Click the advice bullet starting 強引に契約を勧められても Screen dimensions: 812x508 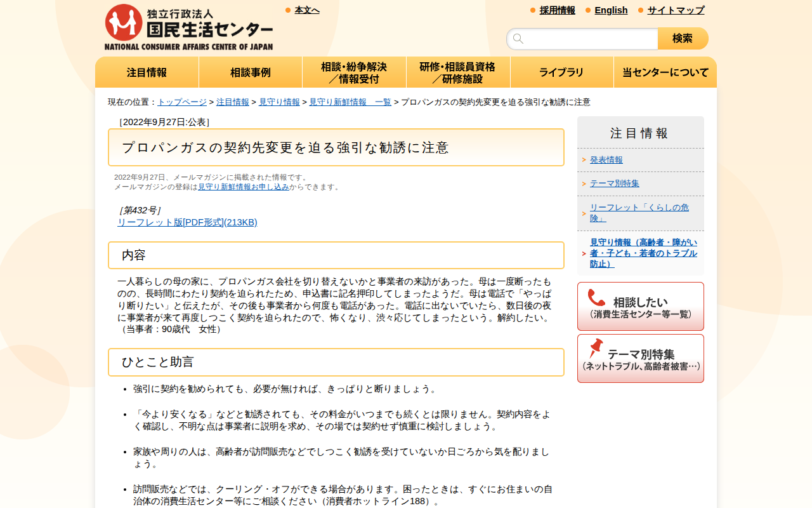285,389
